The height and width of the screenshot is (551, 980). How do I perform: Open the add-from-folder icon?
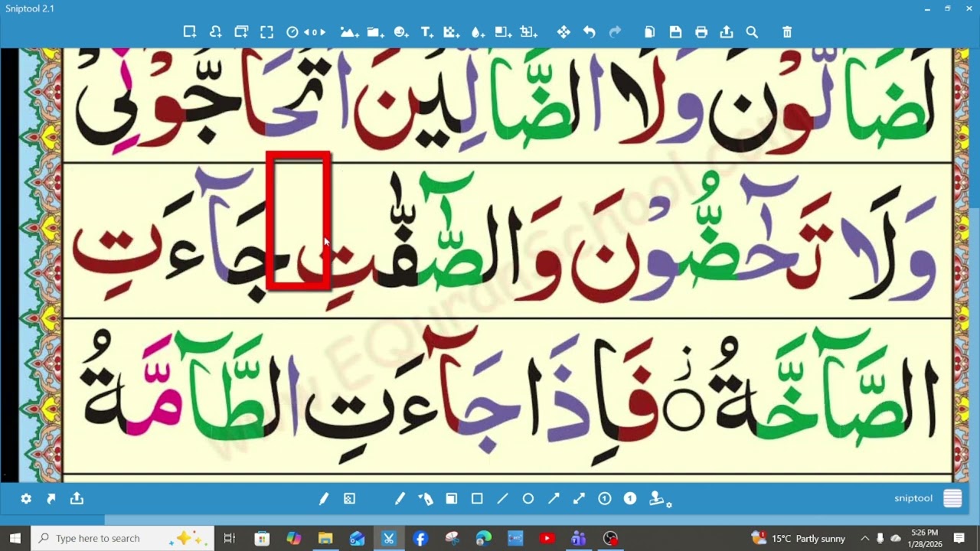click(375, 32)
